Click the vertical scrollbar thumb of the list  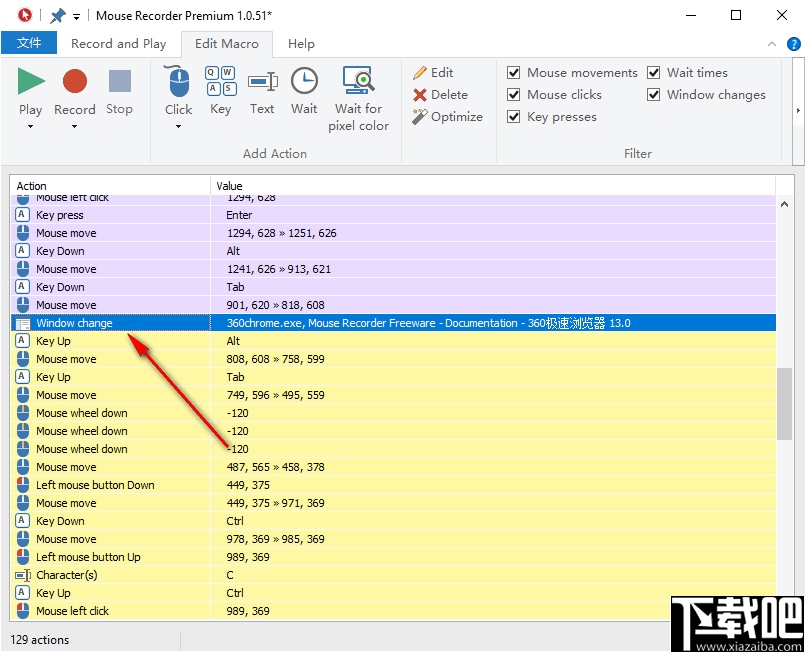(784, 404)
